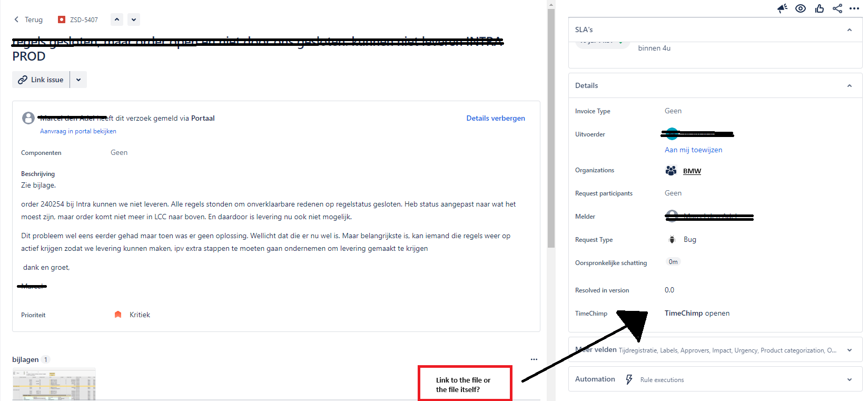Open the bijlagen more options menu

[x=534, y=359]
